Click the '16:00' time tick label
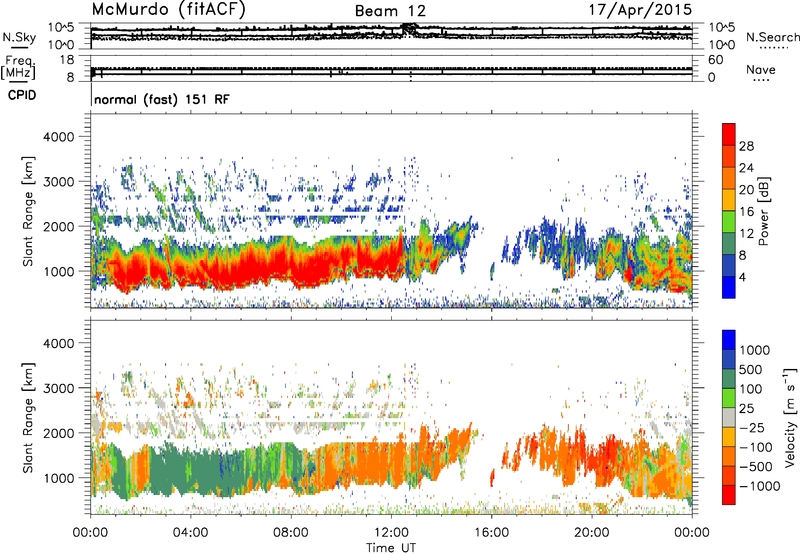800x554 pixels. [x=491, y=533]
